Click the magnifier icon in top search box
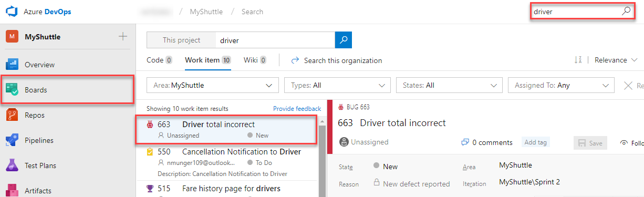The height and width of the screenshot is (197, 644). tap(626, 11)
